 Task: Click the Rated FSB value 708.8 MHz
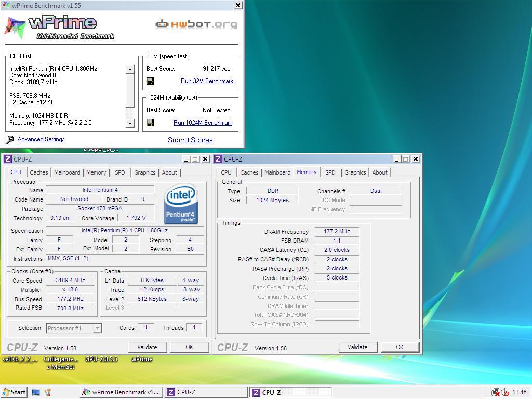pyautogui.click(x=70, y=308)
